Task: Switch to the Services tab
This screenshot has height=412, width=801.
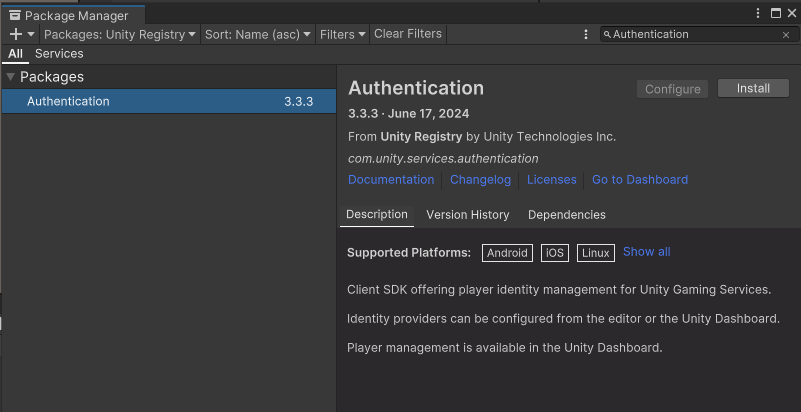Action: click(59, 54)
